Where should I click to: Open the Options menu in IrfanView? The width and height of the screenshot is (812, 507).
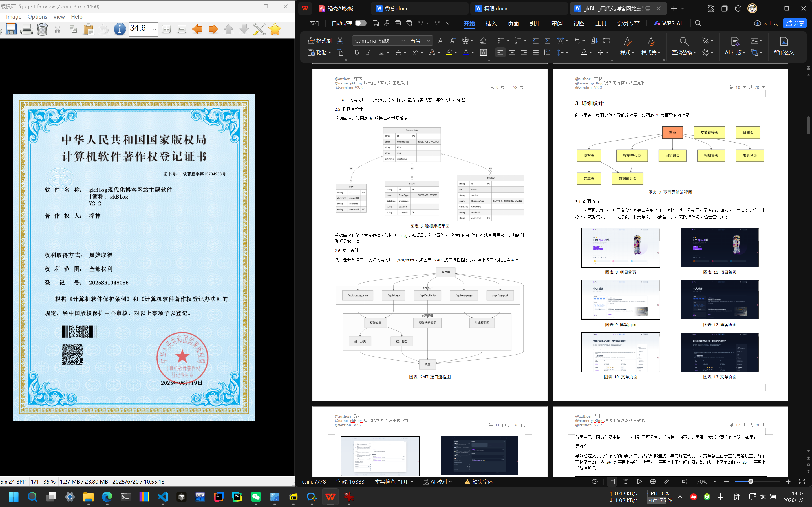pyautogui.click(x=37, y=16)
